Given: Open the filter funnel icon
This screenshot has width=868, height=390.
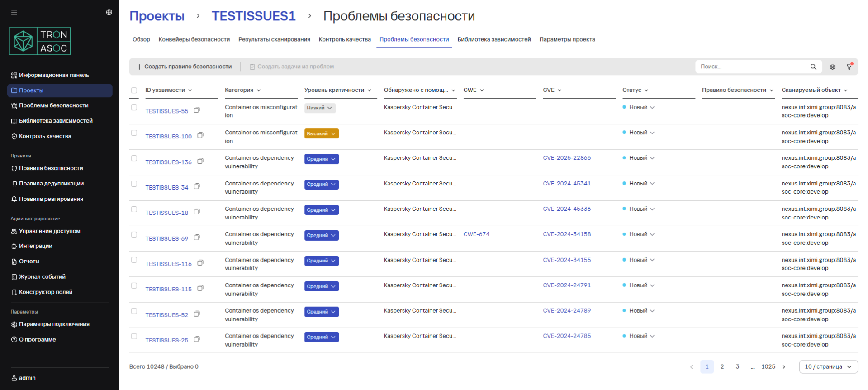Looking at the screenshot, I should click(x=849, y=67).
